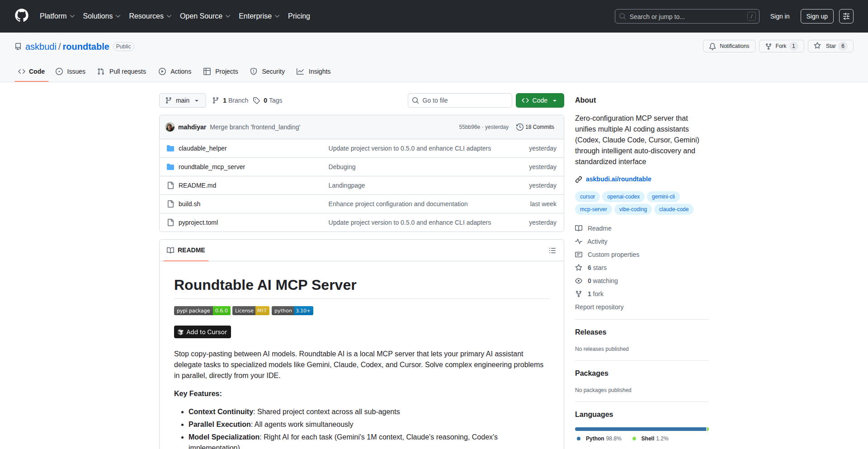The height and width of the screenshot is (449, 868).
Task: Switch to the Pull requests tab
Action: (122, 71)
